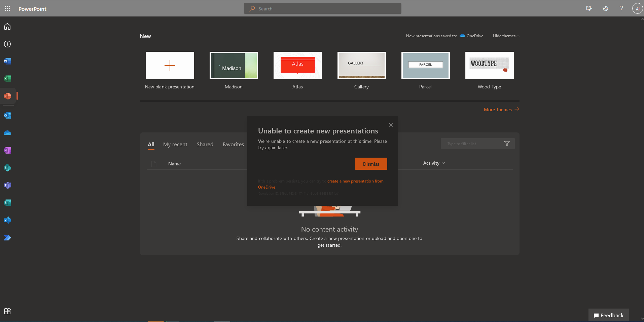The image size is (644, 322).
Task: Click the filter funnel icon
Action: [x=507, y=144]
